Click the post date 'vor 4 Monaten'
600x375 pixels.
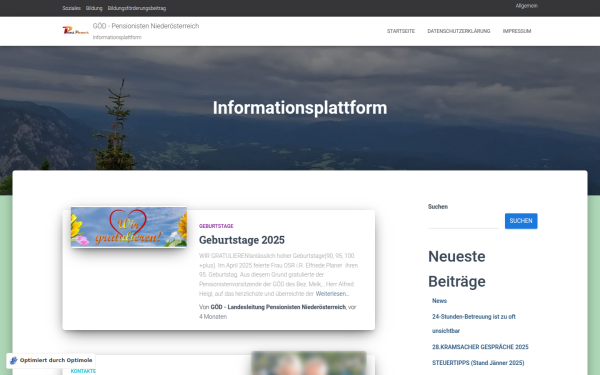click(x=277, y=312)
